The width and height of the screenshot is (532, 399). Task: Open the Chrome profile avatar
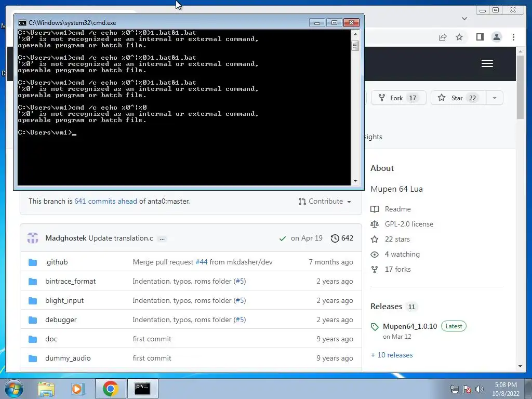(x=497, y=37)
